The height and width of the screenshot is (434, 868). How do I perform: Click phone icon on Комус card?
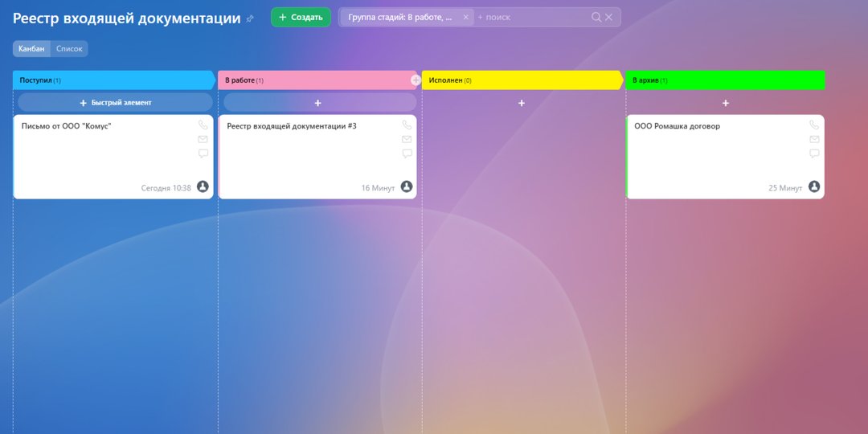[203, 125]
